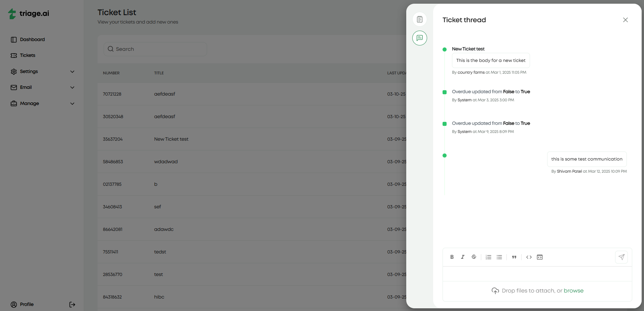Close the Ticket thread panel
Image resolution: width=644 pixels, height=311 pixels.
625,20
